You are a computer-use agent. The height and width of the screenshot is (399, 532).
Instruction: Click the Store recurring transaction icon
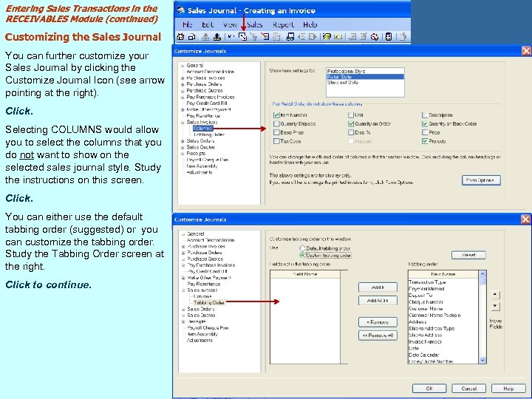tap(205, 37)
